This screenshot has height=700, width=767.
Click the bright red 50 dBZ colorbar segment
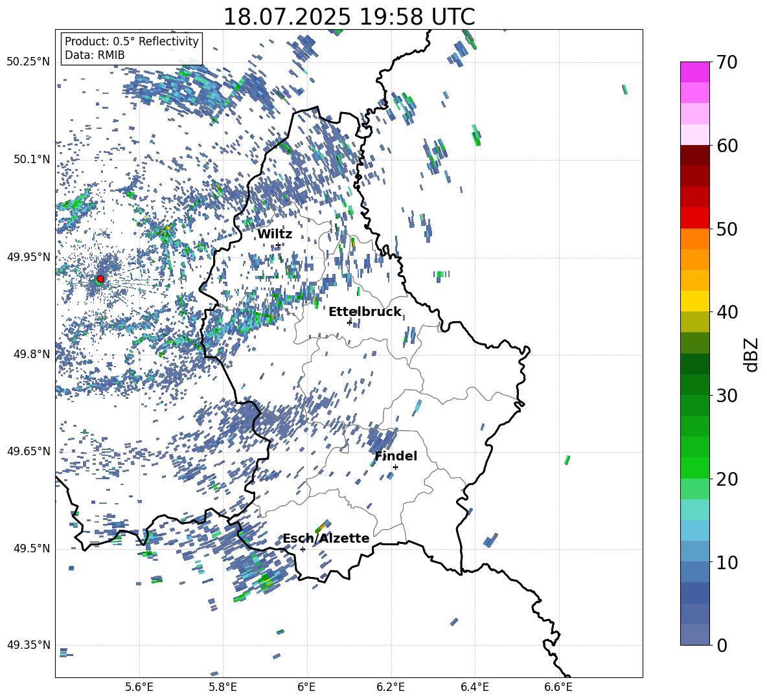(x=695, y=218)
